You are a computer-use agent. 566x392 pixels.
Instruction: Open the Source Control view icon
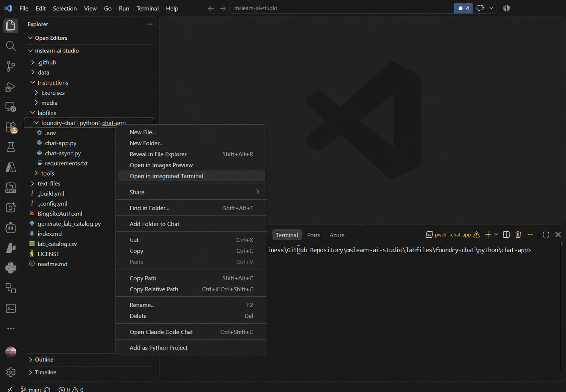[x=11, y=66]
